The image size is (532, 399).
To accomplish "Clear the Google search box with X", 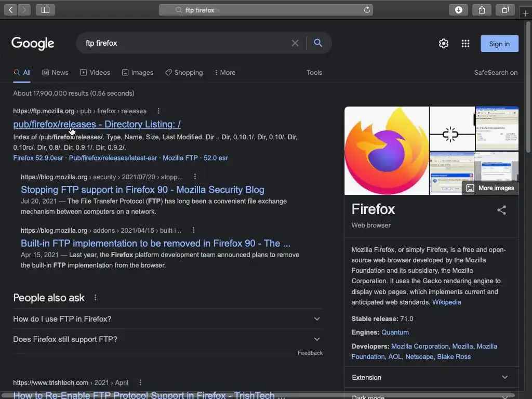I will [295, 43].
